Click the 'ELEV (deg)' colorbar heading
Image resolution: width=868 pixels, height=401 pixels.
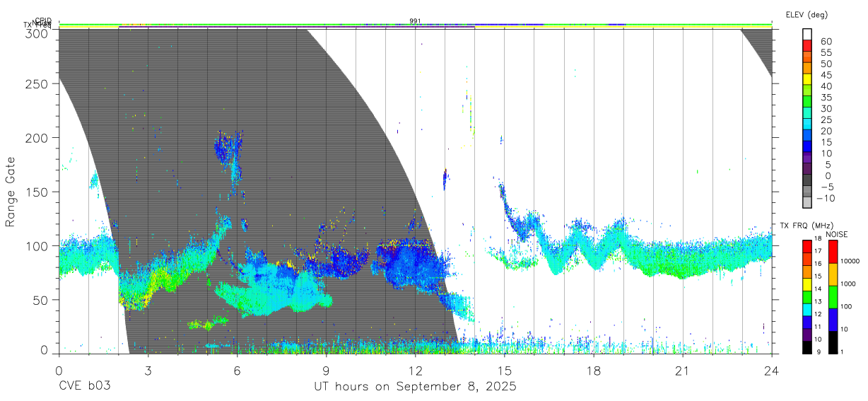(807, 14)
